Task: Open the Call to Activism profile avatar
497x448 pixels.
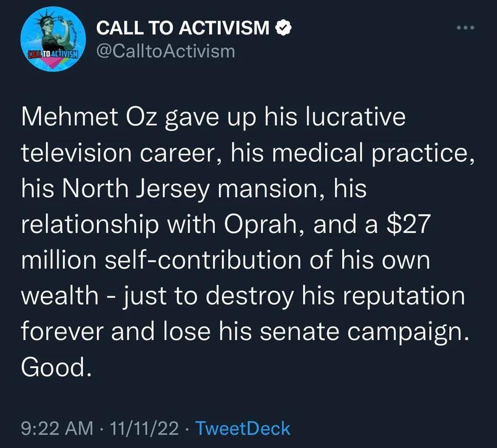Action: pyautogui.click(x=53, y=39)
